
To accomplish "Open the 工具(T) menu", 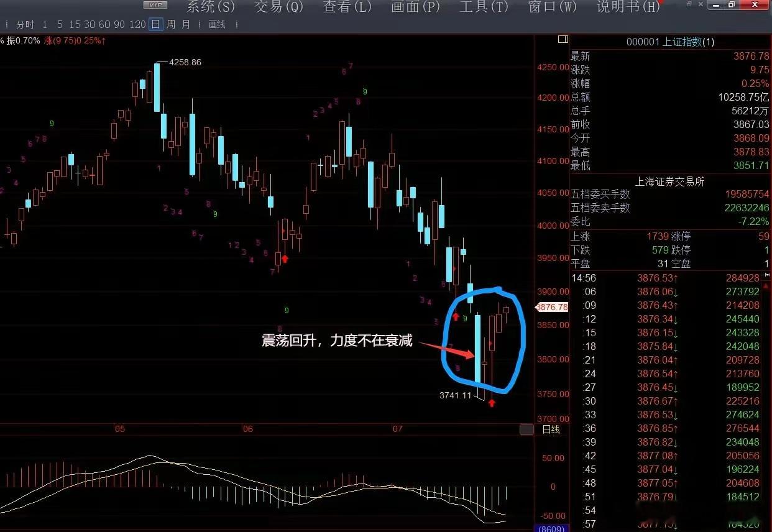I will click(x=484, y=7).
